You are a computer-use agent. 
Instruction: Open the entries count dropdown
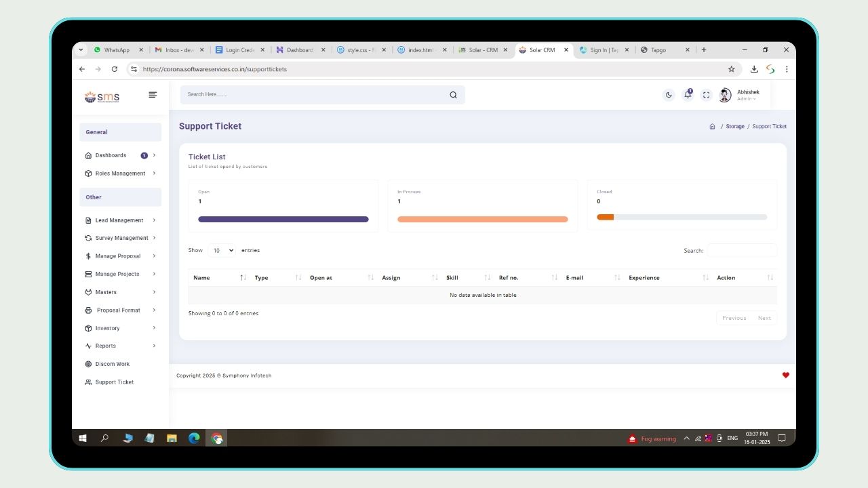point(222,251)
